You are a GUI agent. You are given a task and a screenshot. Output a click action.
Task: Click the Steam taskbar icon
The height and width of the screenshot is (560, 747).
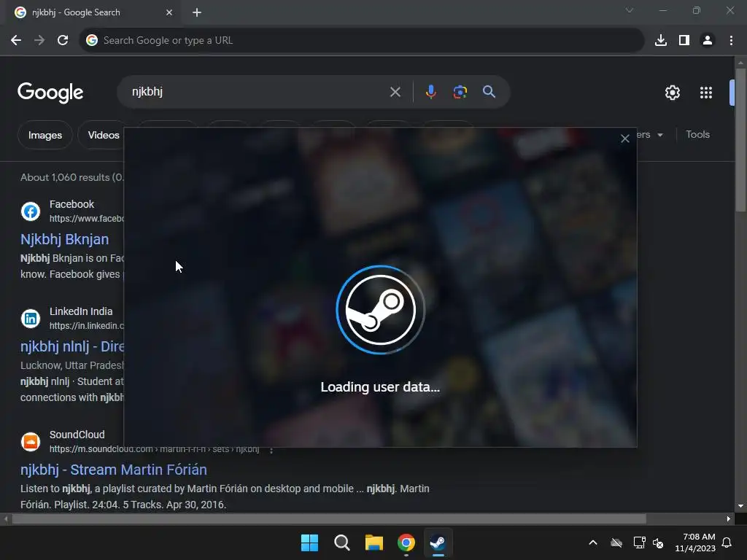tap(438, 542)
